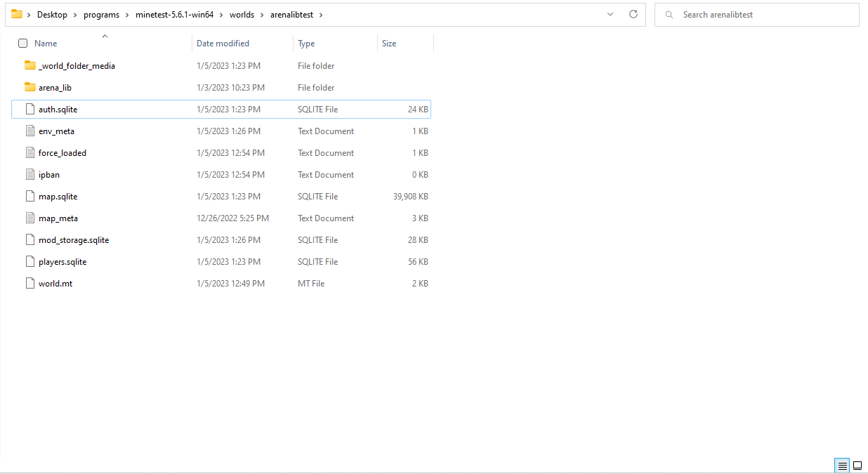This screenshot has width=868, height=474.
Task: Click the arena_lib folder icon
Action: pos(29,87)
